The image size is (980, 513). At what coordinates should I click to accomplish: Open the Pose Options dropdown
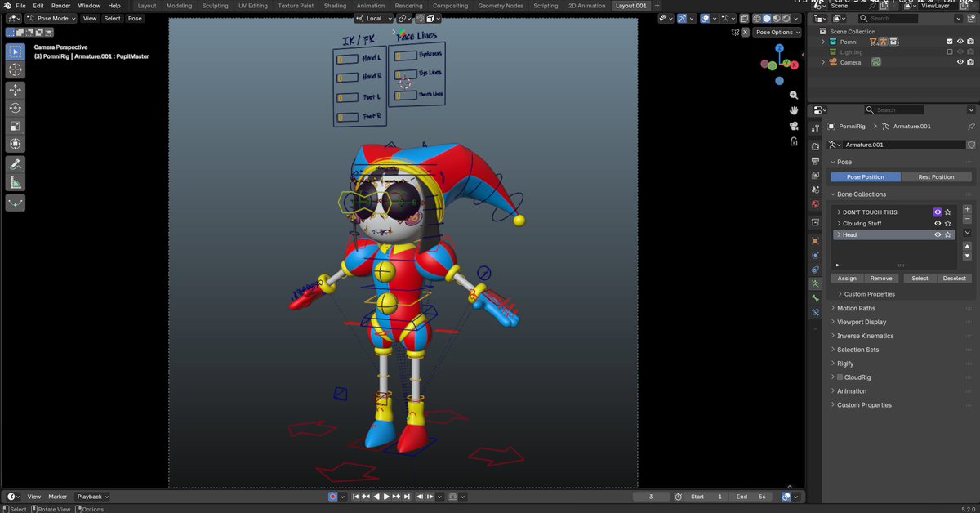[x=777, y=32]
